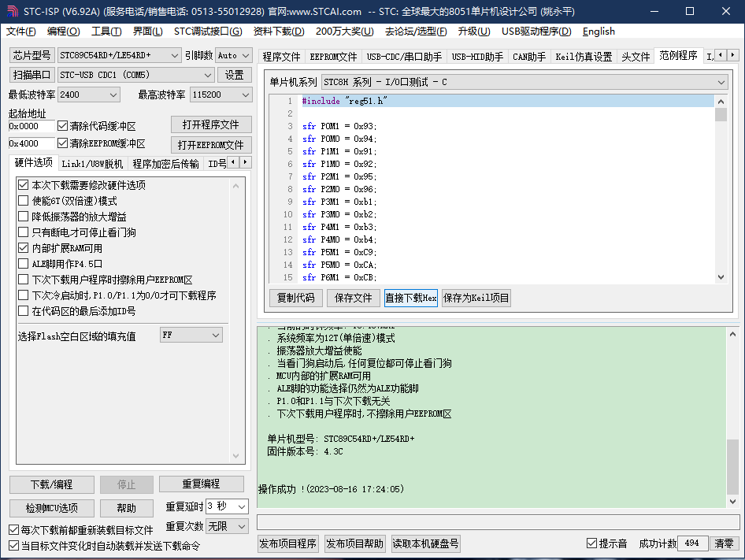This screenshot has width=745, height=560.
Task: Click code editor scrollbar up arrow
Action: click(x=721, y=102)
